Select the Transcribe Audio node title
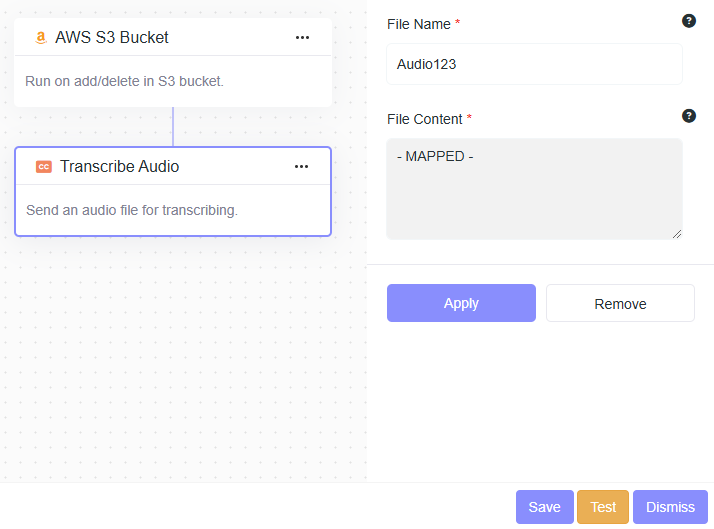Screen dimensions: 714x529 point(119,167)
